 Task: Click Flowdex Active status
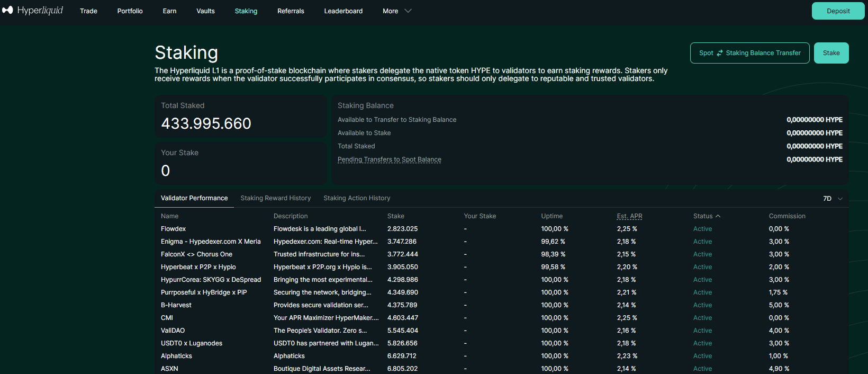tap(702, 229)
